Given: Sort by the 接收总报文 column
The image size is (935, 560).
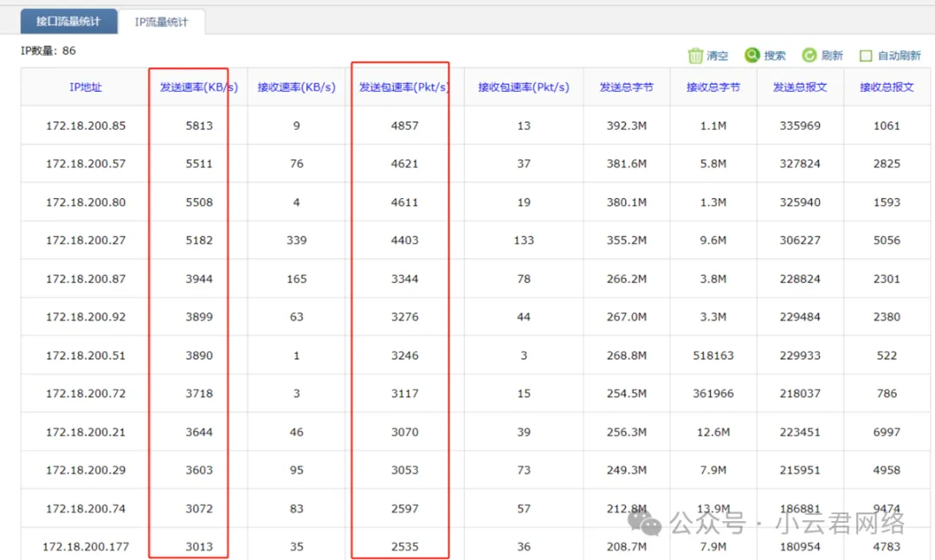Looking at the screenshot, I should click(x=887, y=87).
